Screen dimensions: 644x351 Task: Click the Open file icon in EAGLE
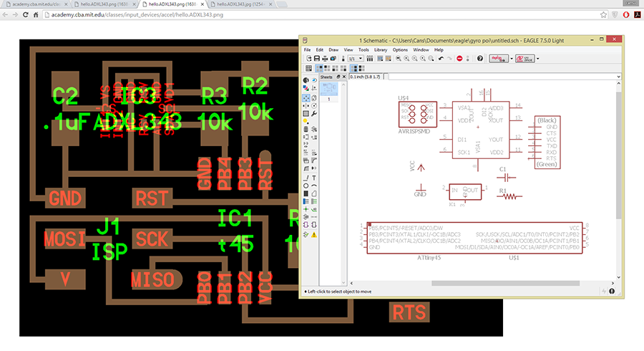pyautogui.click(x=308, y=58)
